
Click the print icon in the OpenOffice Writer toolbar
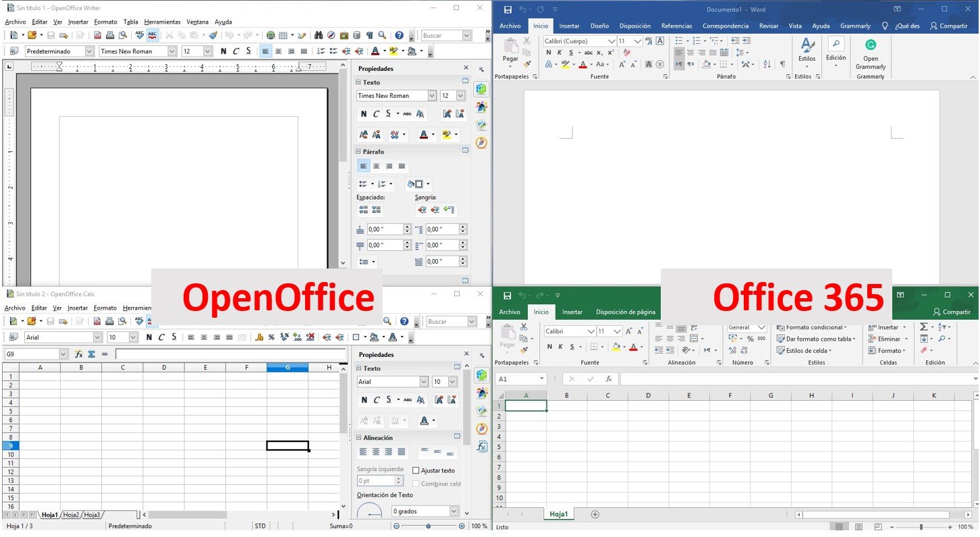(111, 35)
